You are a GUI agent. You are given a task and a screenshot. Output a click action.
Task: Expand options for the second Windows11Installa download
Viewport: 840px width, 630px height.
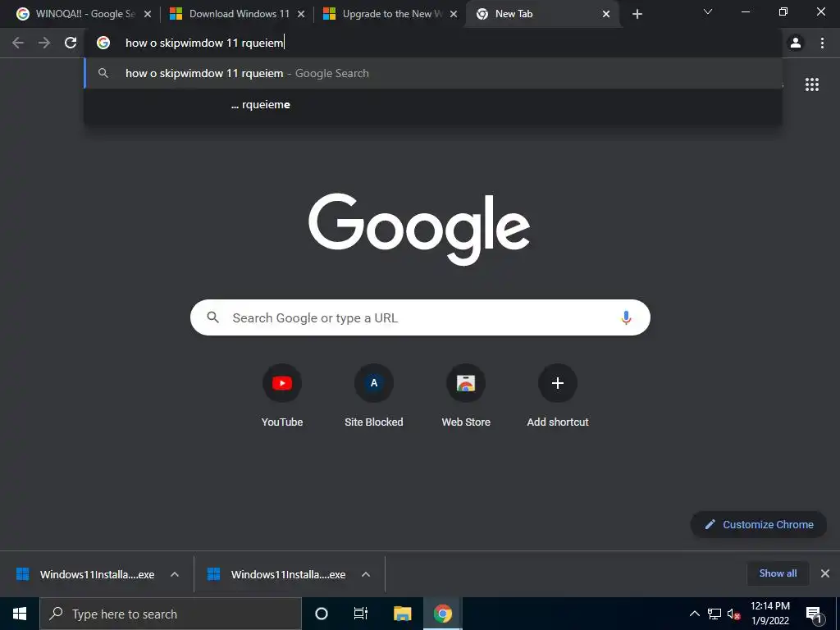(x=366, y=574)
